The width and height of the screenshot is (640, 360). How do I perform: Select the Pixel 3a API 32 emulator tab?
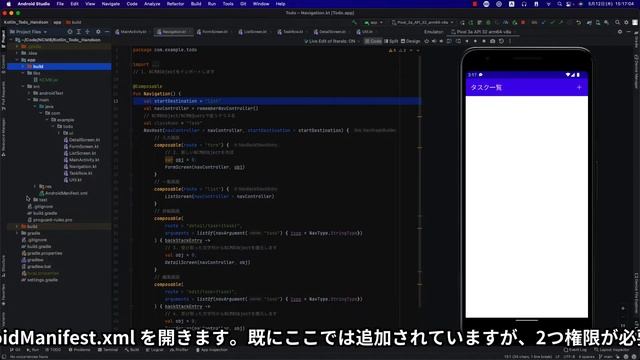(482, 31)
